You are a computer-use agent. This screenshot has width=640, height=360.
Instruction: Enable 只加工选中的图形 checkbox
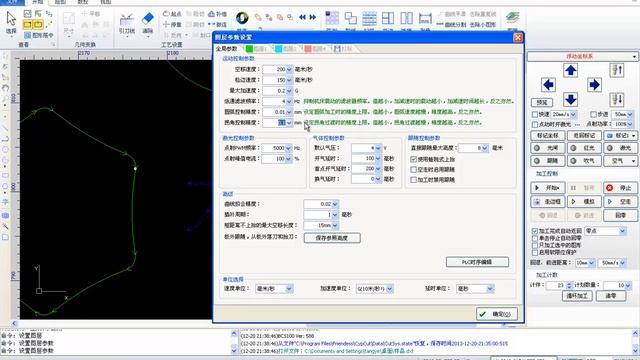[x=535, y=245]
